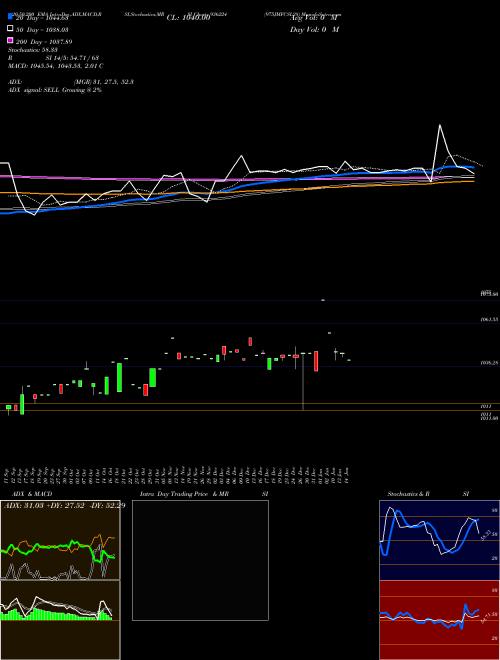Click the 1063.55 price level label
500x660 pixels.
tap(489, 319)
